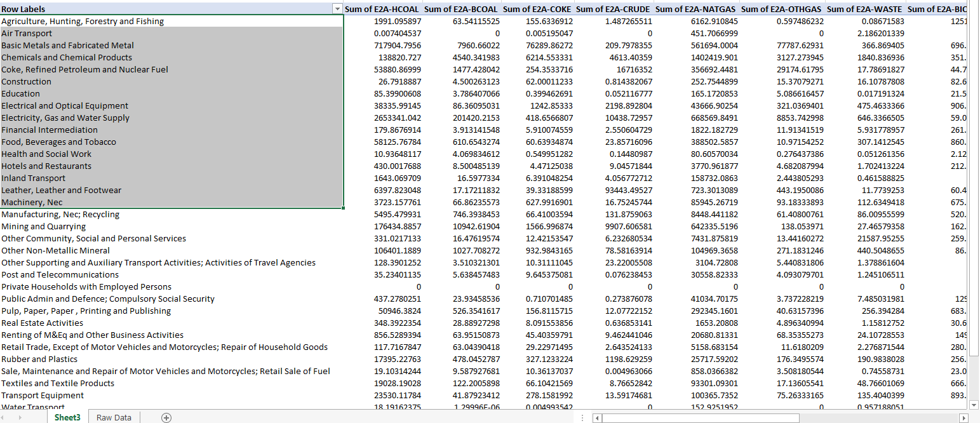Select Manufacturing, Nec; Recycling label
Image resolution: width=980 pixels, height=423 pixels.
tap(60, 215)
